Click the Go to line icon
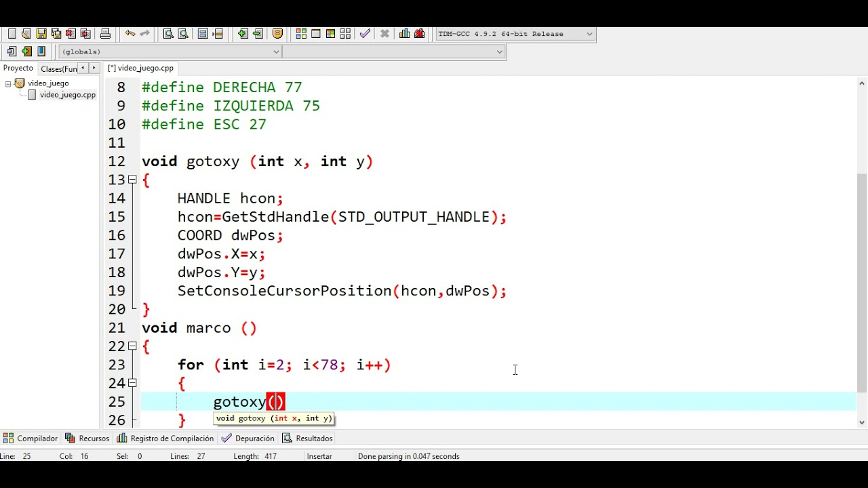Viewport: 868px width, 488px height. pyautogui.click(x=218, y=34)
